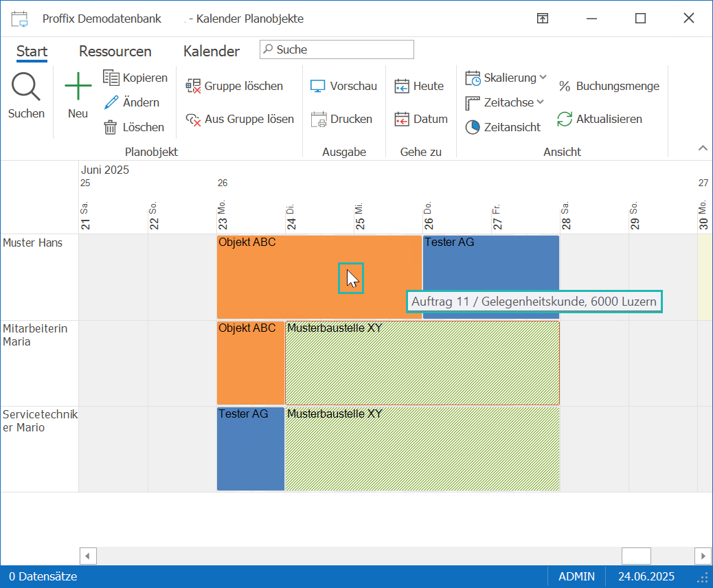The image size is (713, 588).
Task: Click the Gruppe löschen label
Action: coord(244,86)
